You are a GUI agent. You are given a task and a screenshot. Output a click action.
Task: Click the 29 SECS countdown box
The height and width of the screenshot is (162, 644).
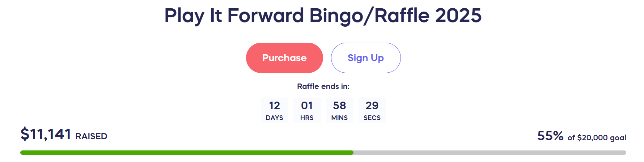coord(372,110)
